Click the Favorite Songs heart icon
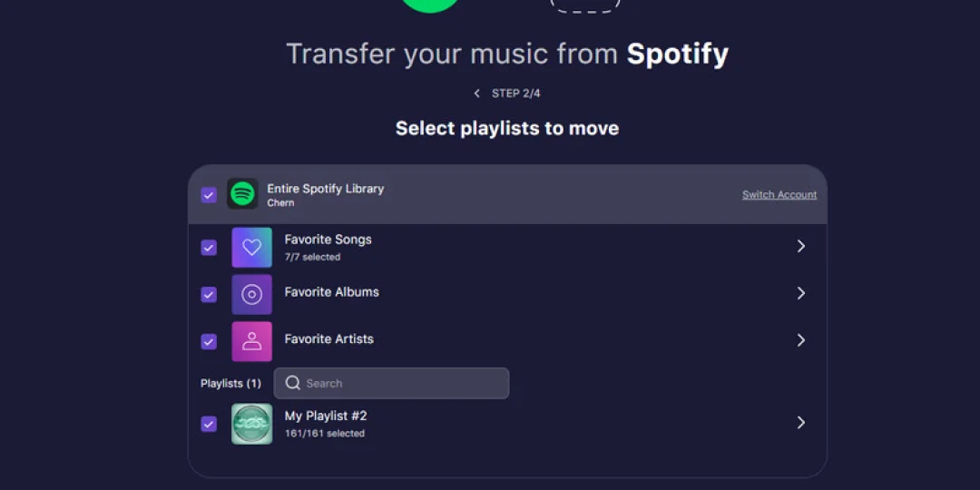The height and width of the screenshot is (490, 980). tap(251, 247)
